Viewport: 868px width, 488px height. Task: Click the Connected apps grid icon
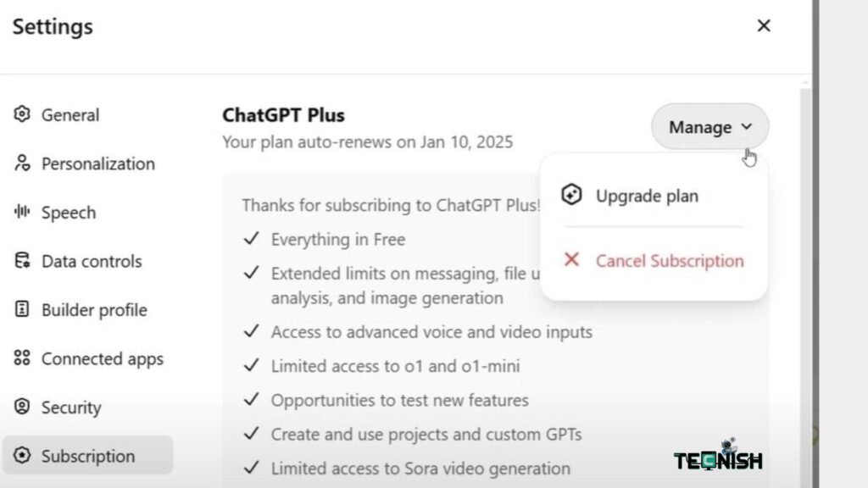coord(22,358)
